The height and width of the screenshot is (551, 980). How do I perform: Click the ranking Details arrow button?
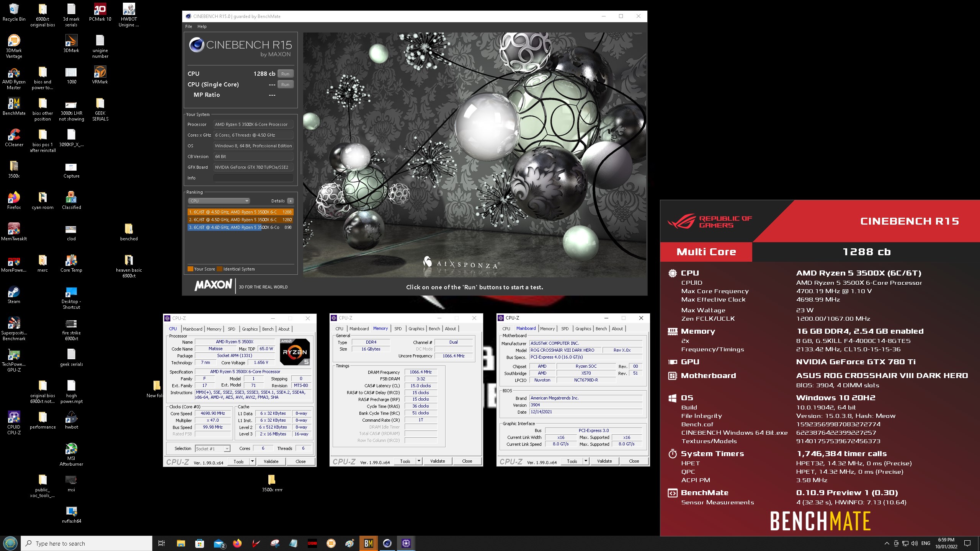tap(291, 201)
